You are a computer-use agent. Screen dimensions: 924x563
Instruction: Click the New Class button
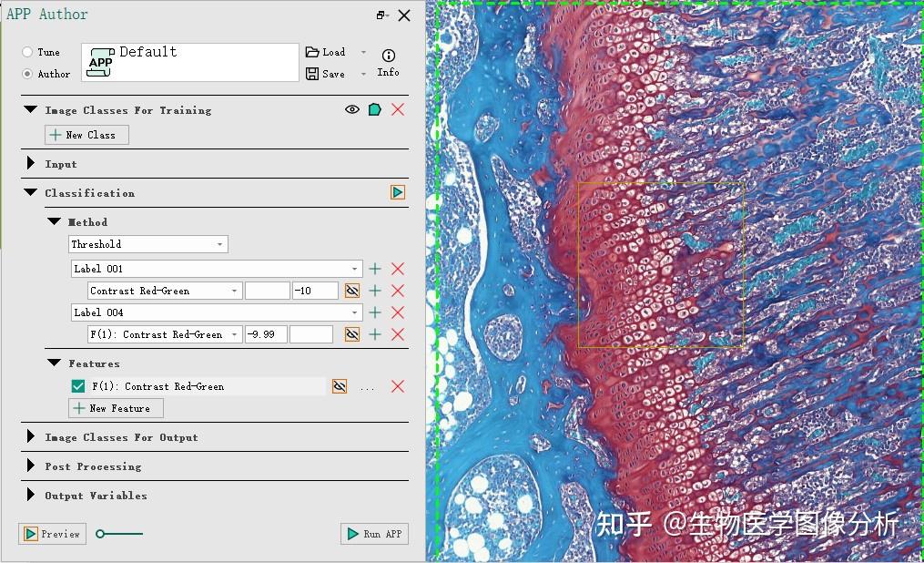[x=86, y=134]
